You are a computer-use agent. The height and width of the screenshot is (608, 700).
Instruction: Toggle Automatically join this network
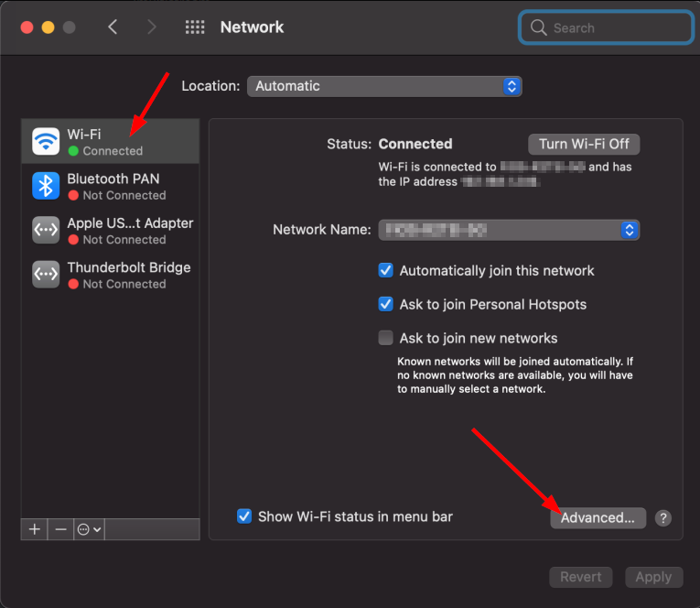click(386, 270)
